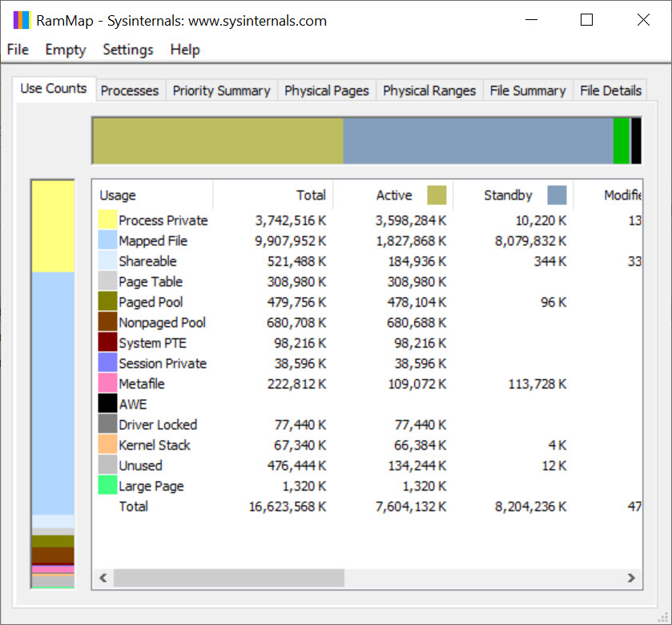Open the Empty menu
The image size is (672, 625).
coord(66,50)
